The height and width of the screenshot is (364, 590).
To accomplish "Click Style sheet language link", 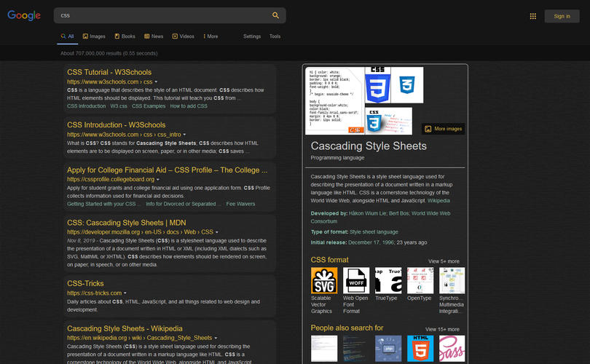I will coord(374,232).
